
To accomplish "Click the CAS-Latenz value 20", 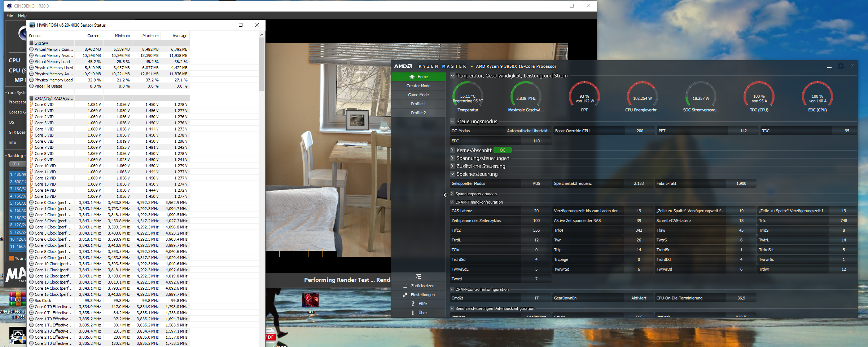I will 536,211.
